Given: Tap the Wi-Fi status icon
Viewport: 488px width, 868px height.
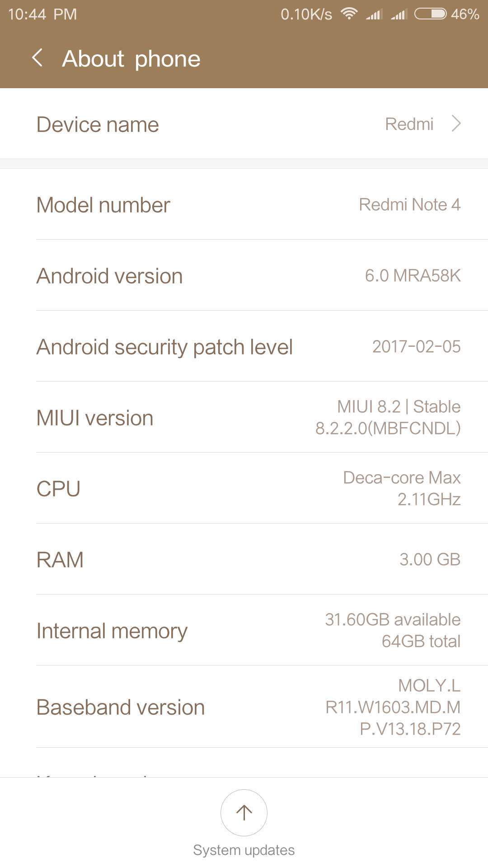Looking at the screenshot, I should coord(349,14).
